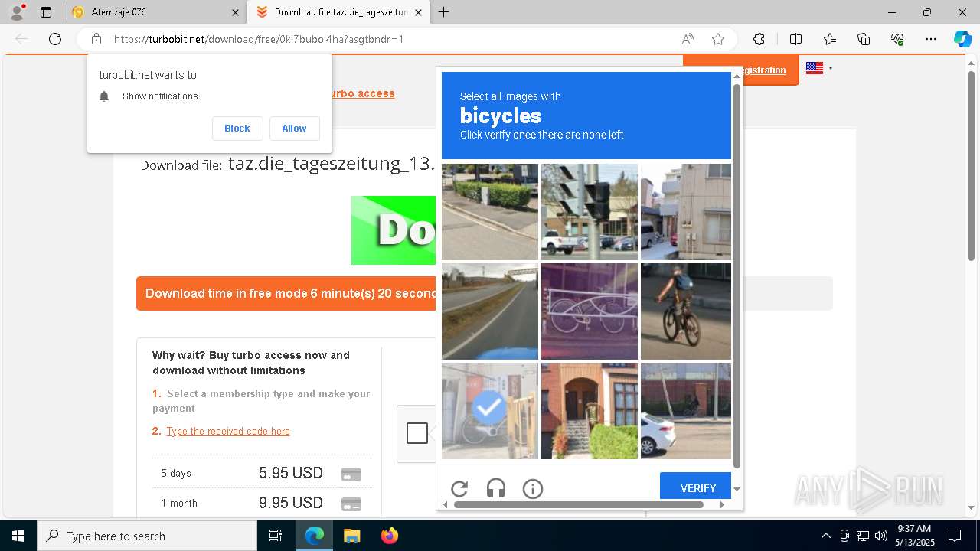
Task: Open a new browser tab
Action: [443, 12]
